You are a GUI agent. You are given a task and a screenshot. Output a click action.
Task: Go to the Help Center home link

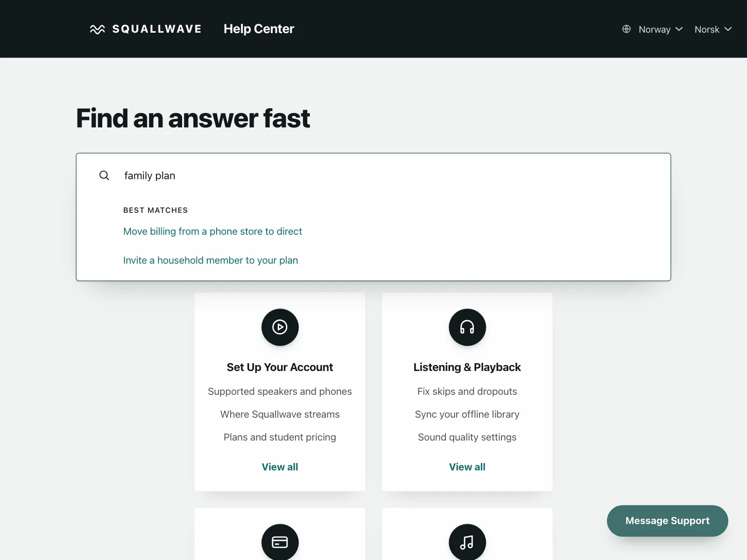point(259,29)
